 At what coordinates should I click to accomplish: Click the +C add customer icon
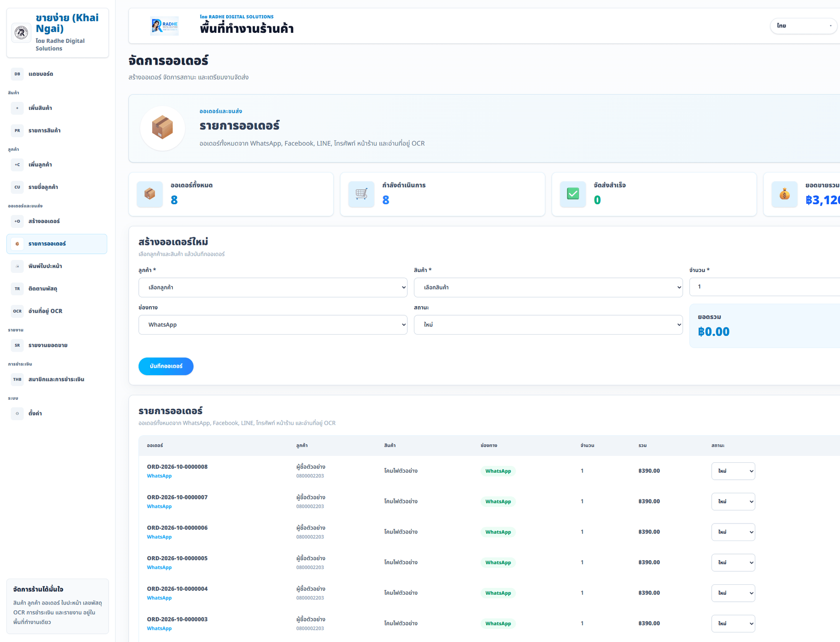[17, 164]
